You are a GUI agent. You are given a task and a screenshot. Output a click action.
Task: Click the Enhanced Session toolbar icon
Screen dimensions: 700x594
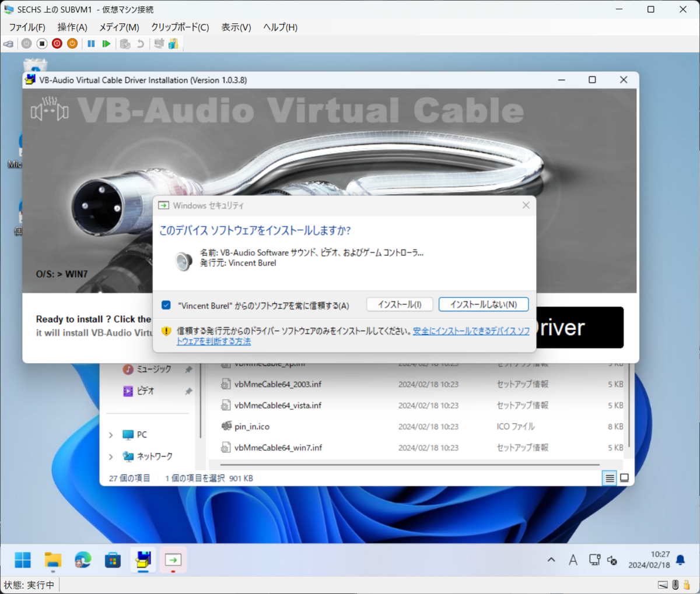(x=159, y=44)
